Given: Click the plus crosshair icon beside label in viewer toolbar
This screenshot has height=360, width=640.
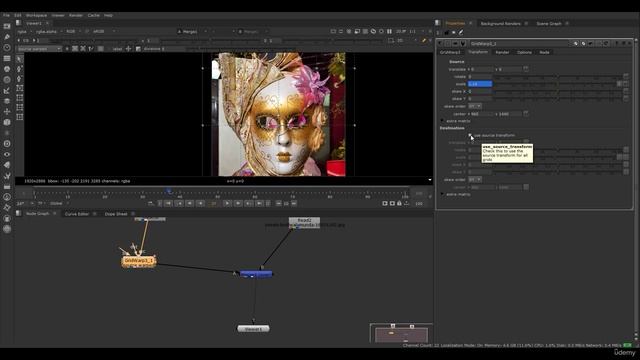Looking at the screenshot, I should click(x=128, y=49).
